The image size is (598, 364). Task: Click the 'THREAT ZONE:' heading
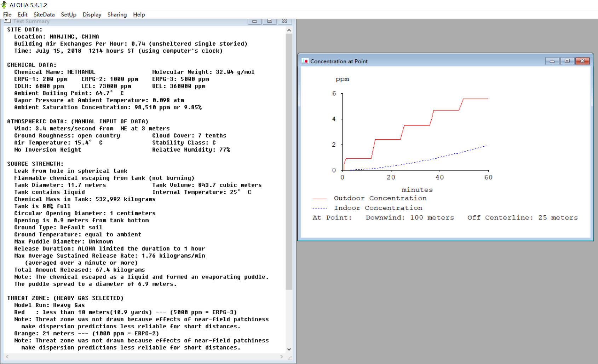pyautogui.click(x=65, y=298)
